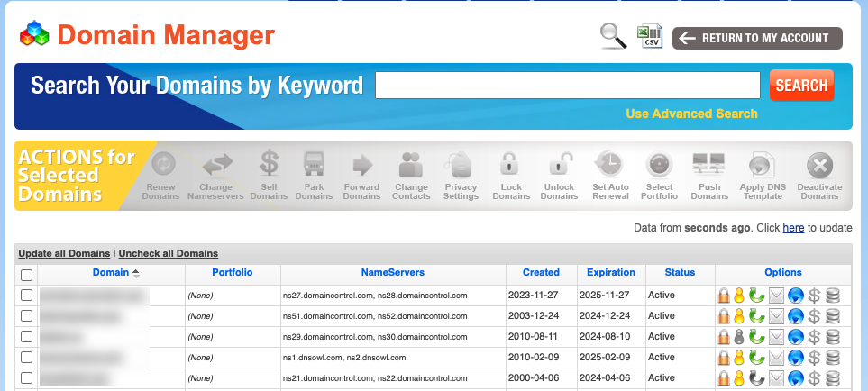868x391 pixels.
Task: Open the Use Advanced Search link
Action: (x=691, y=114)
